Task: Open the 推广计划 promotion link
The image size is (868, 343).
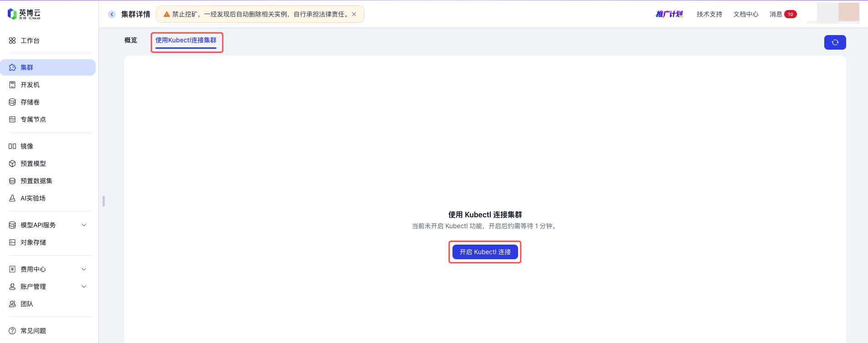Action: pos(669,14)
